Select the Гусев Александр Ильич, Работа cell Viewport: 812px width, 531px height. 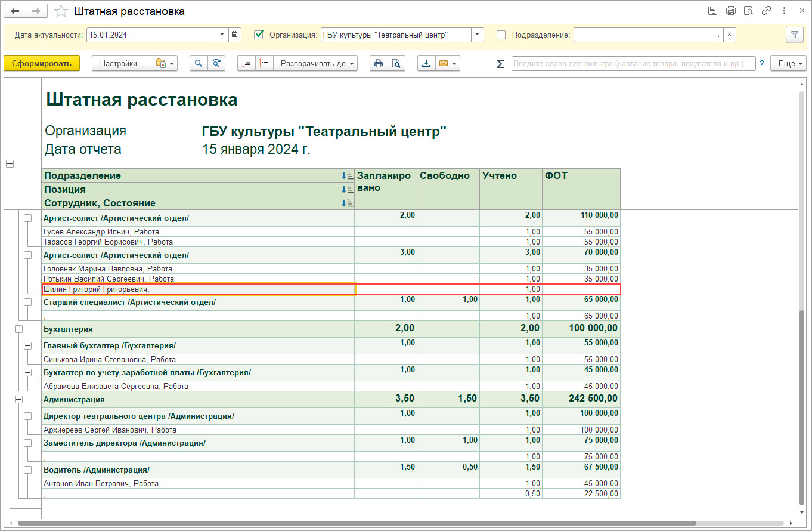(x=198, y=231)
